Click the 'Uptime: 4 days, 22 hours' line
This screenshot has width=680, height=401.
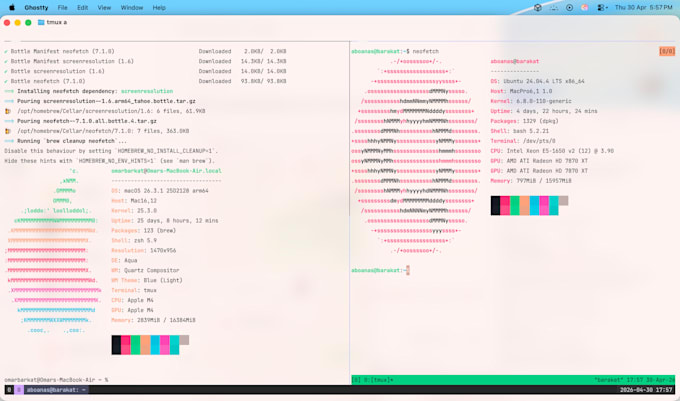point(544,111)
